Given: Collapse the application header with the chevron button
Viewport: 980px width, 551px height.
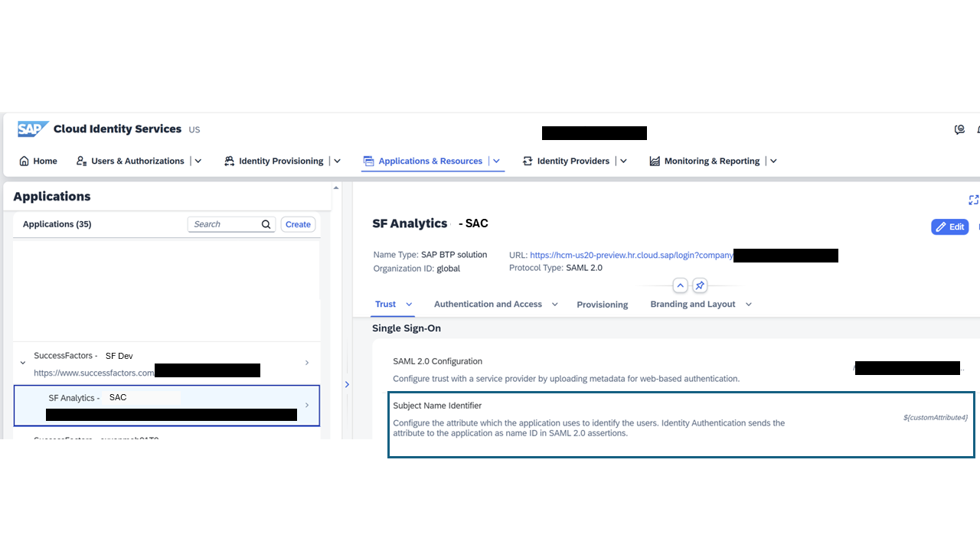Looking at the screenshot, I should (680, 285).
